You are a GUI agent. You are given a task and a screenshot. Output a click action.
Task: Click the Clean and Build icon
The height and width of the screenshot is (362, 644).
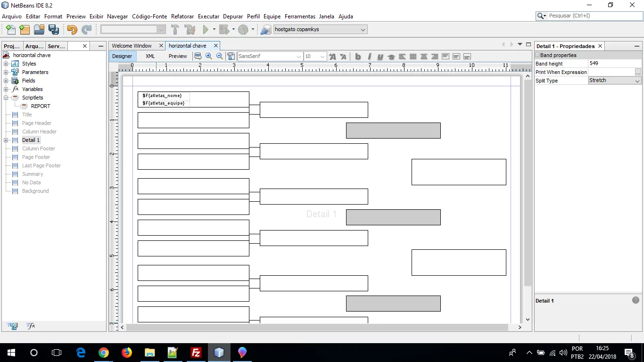coord(190,29)
